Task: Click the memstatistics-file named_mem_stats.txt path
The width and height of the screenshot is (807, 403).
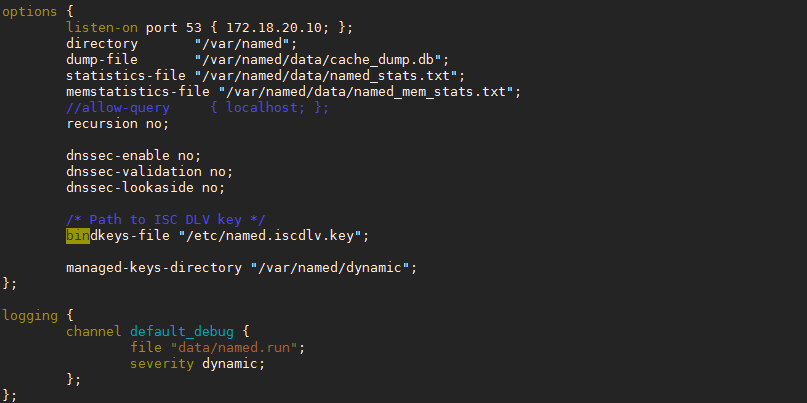Action: [366, 92]
